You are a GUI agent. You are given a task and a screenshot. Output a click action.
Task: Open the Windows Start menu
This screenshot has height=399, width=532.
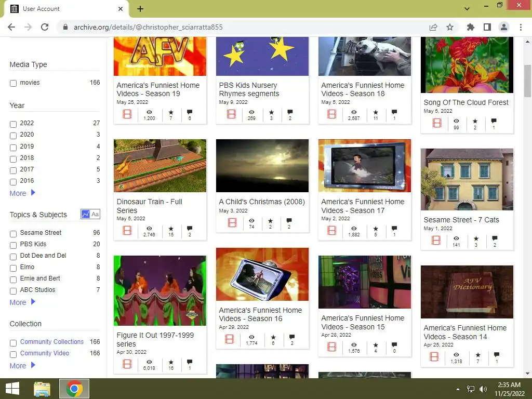(x=12, y=389)
